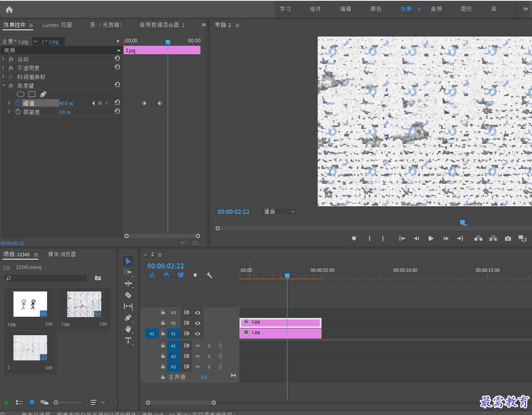Reset the 阈值 parameter
The height and width of the screenshot is (415, 532).
117,102
